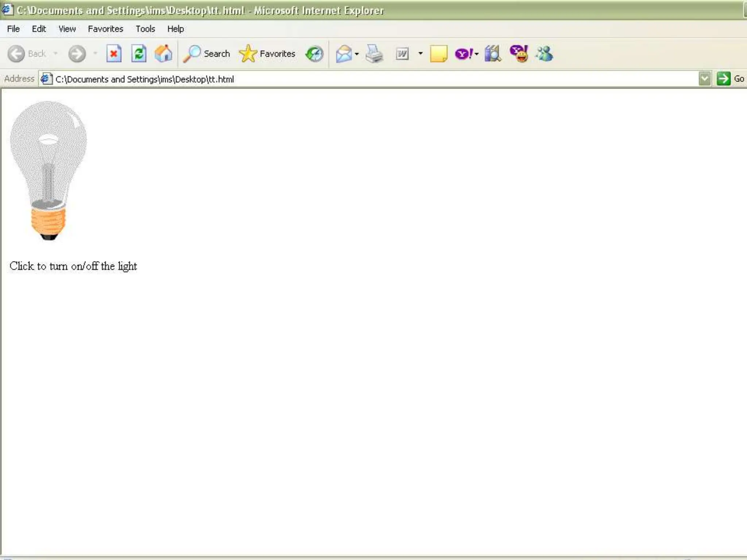Viewport: 747px width, 560px height.
Task: Click the Print icon
Action: coord(374,54)
